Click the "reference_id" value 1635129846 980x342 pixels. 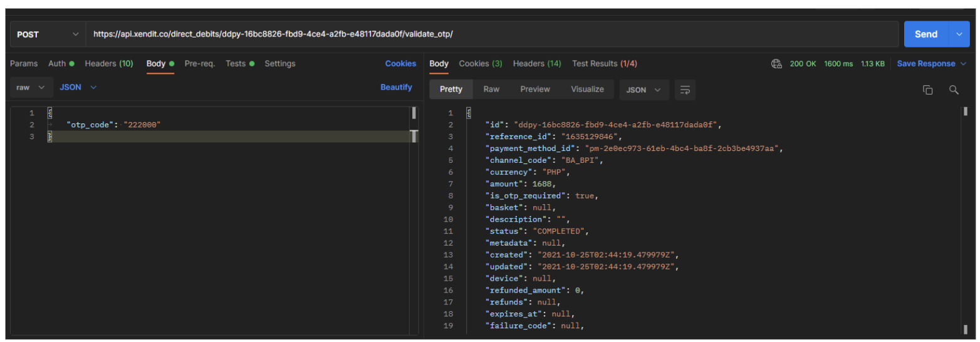pos(590,137)
